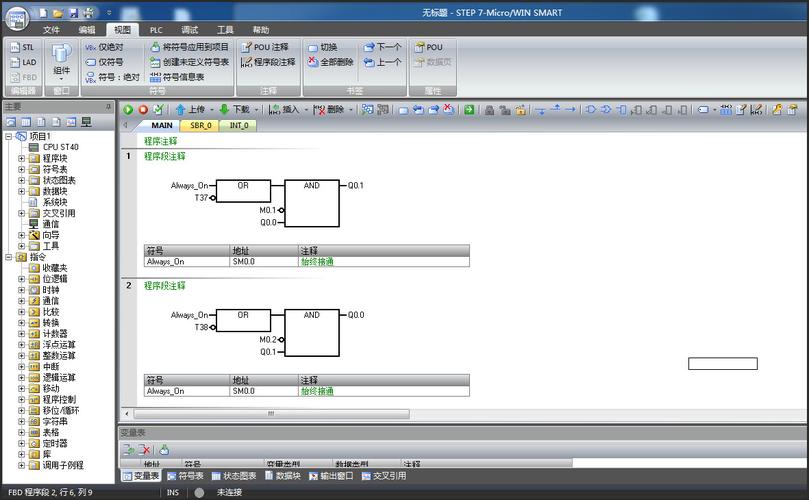
Task: Click the Compile program icon
Action: pos(158,109)
